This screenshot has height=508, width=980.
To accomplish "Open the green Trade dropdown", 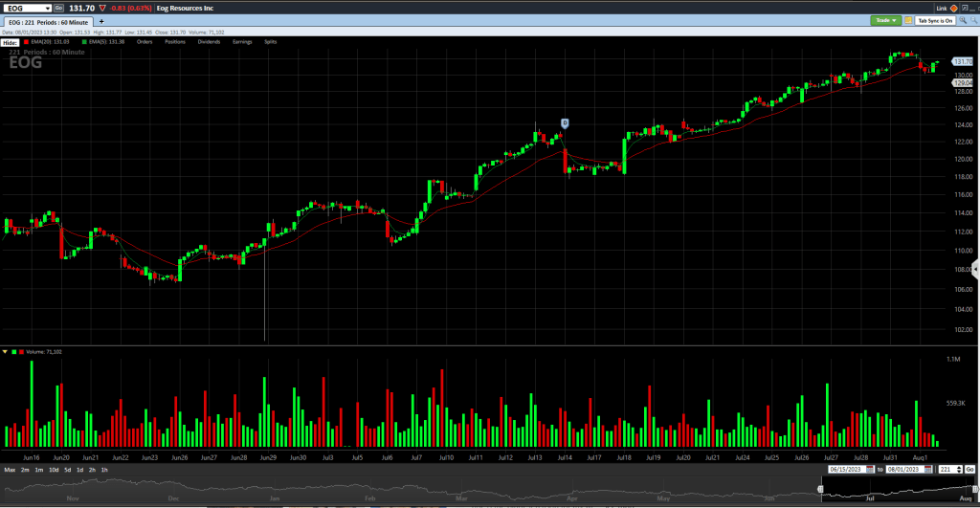I will click(x=885, y=20).
